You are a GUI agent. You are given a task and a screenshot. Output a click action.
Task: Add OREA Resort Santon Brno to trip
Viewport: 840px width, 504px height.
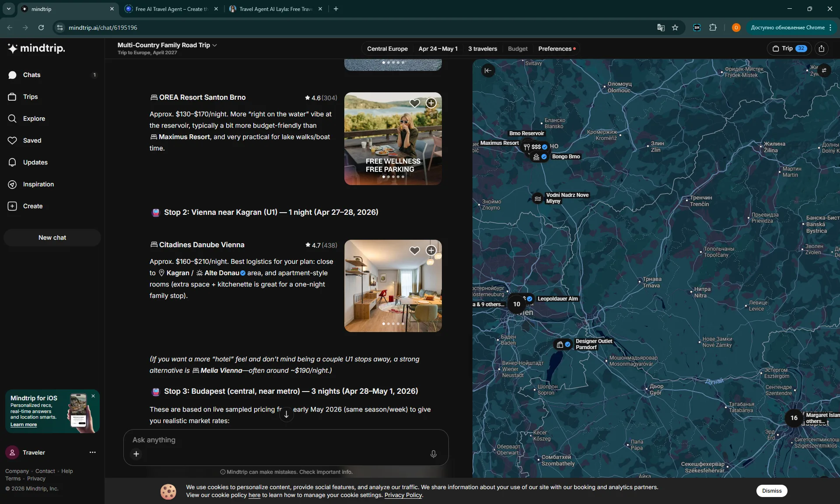pos(431,103)
